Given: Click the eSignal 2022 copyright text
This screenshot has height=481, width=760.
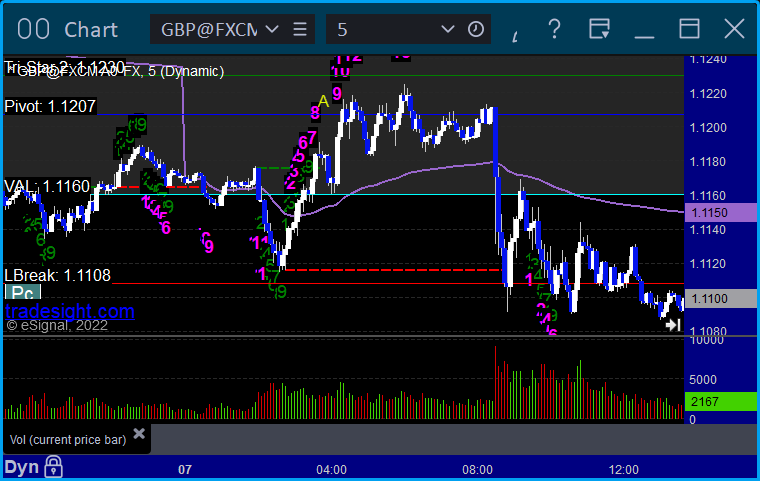Looking at the screenshot, I should [57, 325].
